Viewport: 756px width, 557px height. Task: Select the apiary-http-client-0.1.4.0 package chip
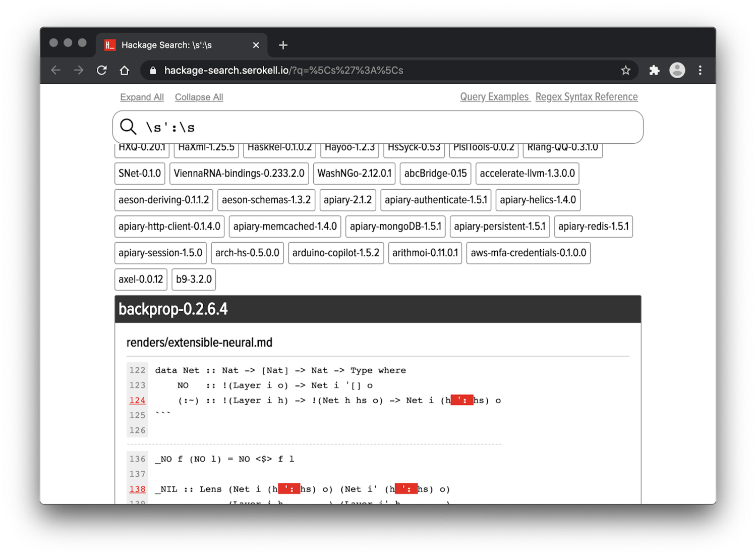pos(169,227)
